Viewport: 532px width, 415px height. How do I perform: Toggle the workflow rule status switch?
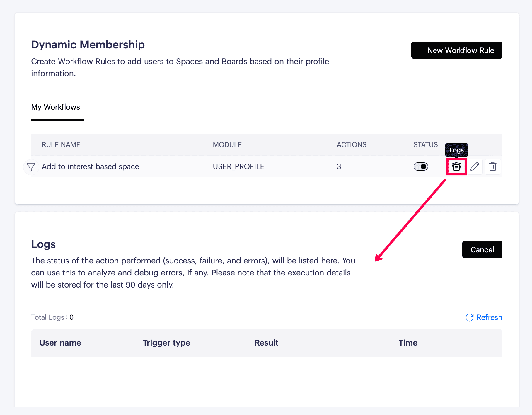[x=421, y=166]
